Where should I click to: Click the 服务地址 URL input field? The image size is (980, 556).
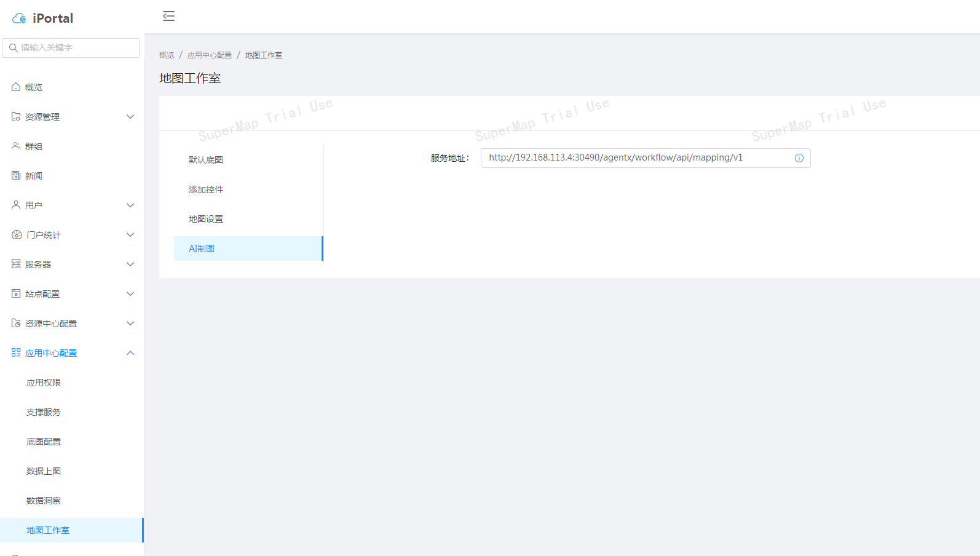636,158
